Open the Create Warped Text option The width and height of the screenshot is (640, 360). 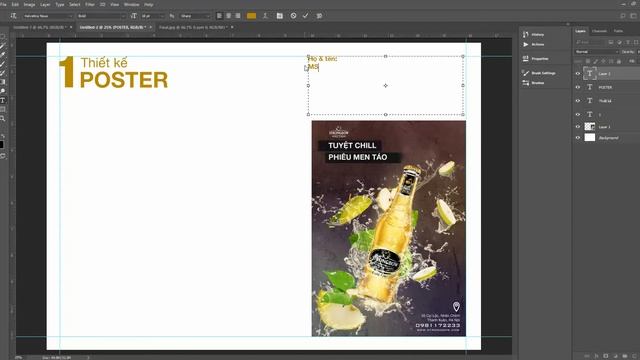click(x=265, y=16)
